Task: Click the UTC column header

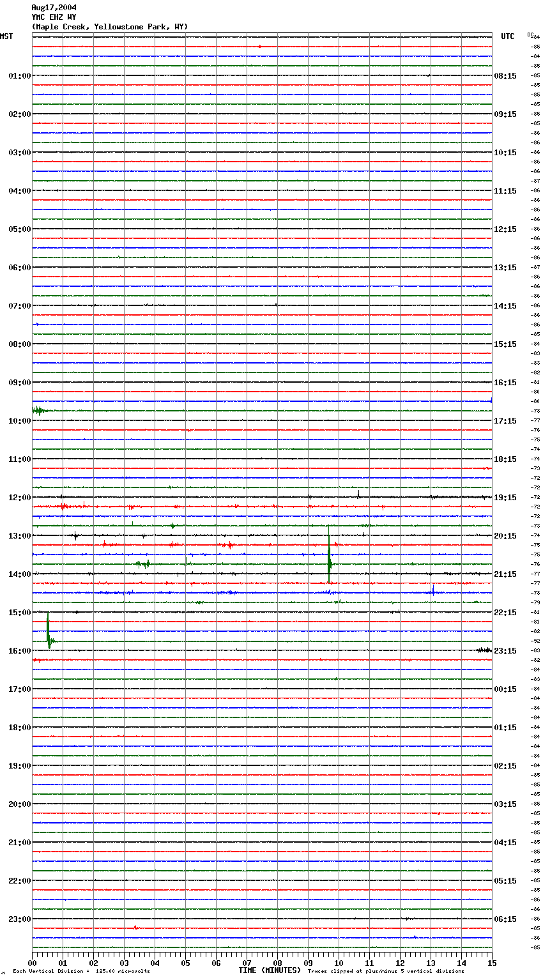Action: [x=508, y=36]
